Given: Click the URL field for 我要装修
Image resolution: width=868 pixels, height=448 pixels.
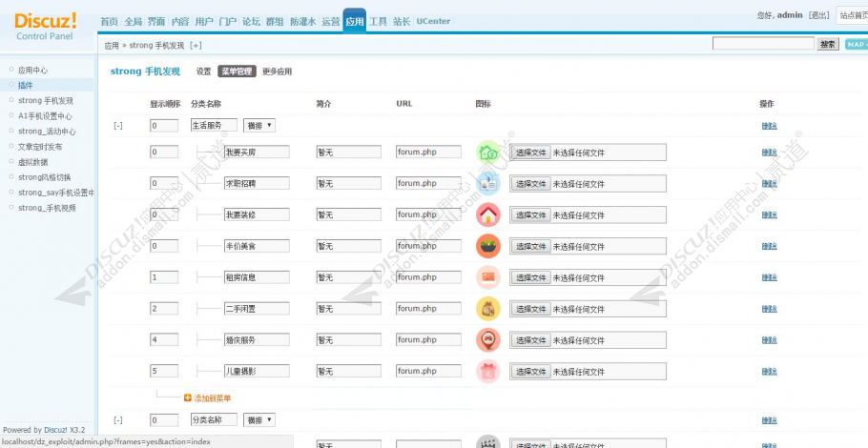Looking at the screenshot, I should pos(428,214).
